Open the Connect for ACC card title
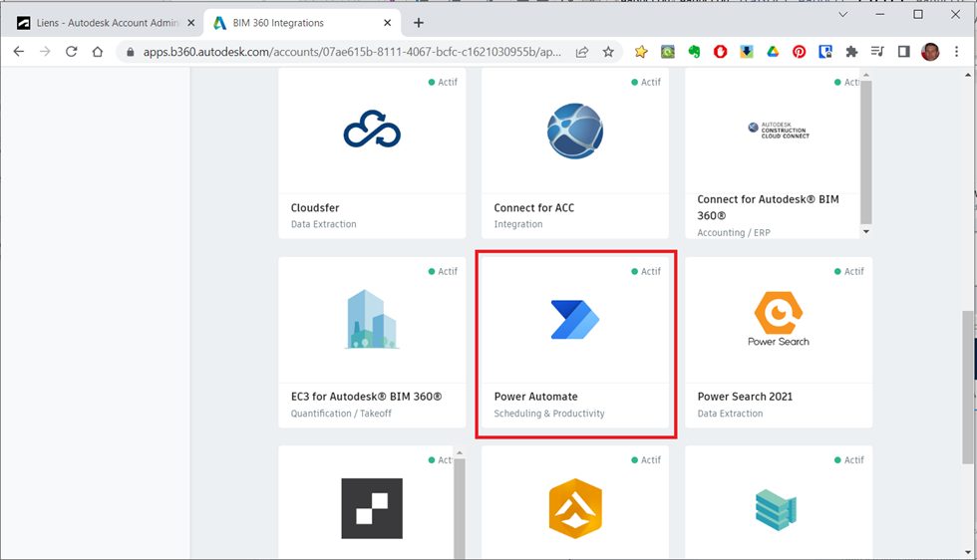Image resolution: width=977 pixels, height=560 pixels. click(x=534, y=208)
